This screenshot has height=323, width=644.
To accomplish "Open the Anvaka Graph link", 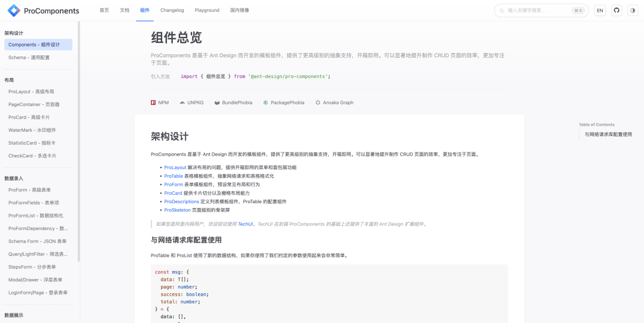I will 335,103.
